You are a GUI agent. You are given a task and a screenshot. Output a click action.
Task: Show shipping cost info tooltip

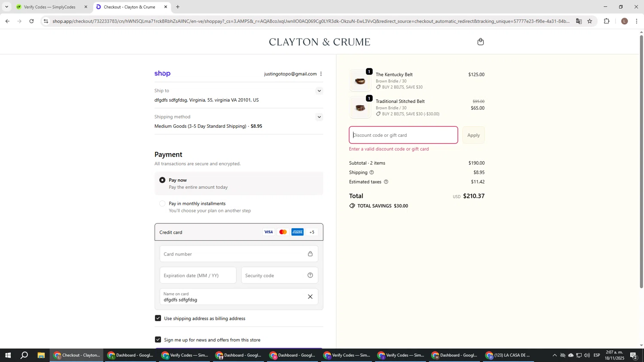tap(372, 172)
